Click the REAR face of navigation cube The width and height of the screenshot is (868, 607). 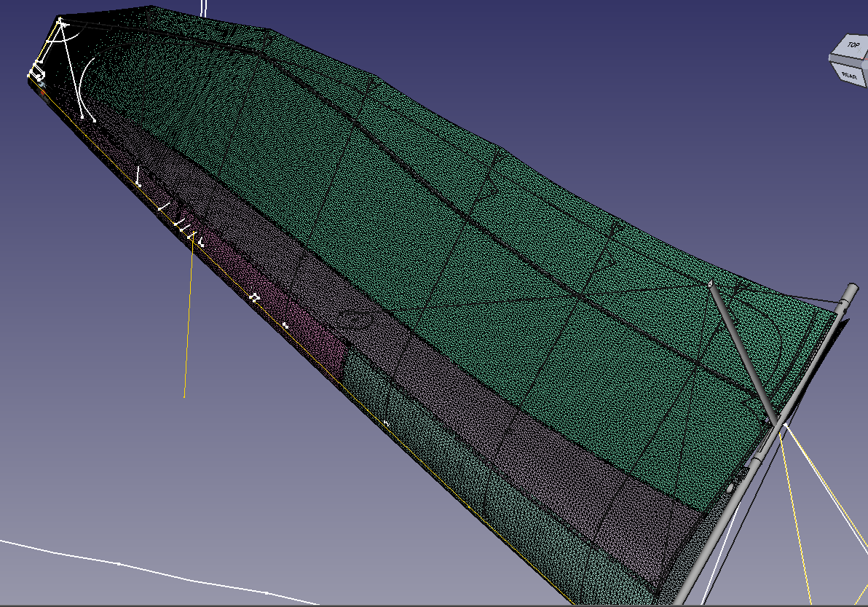(848, 74)
